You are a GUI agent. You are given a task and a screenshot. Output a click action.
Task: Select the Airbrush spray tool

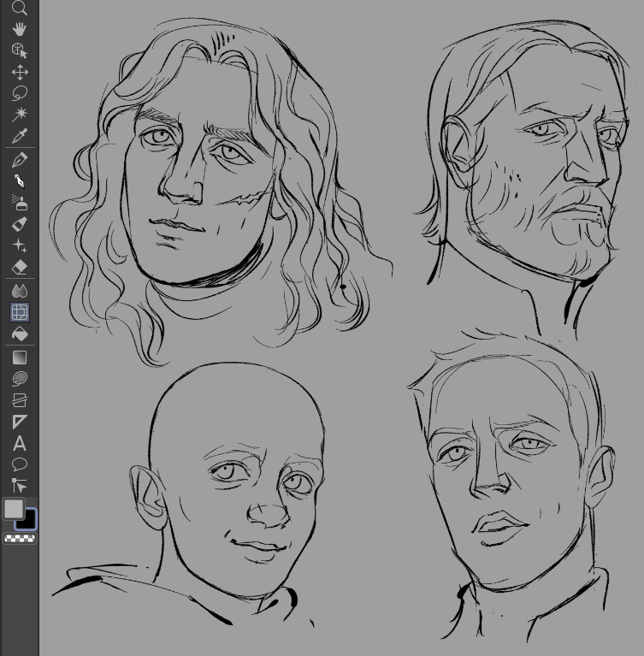[20, 203]
